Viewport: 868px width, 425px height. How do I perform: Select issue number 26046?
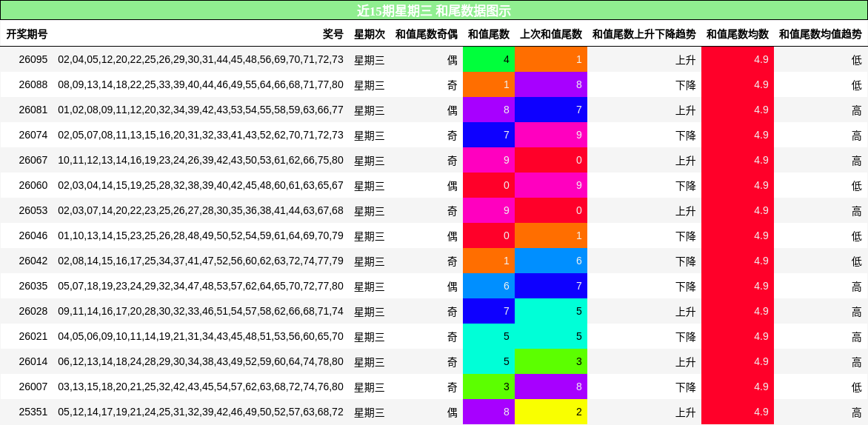33,235
